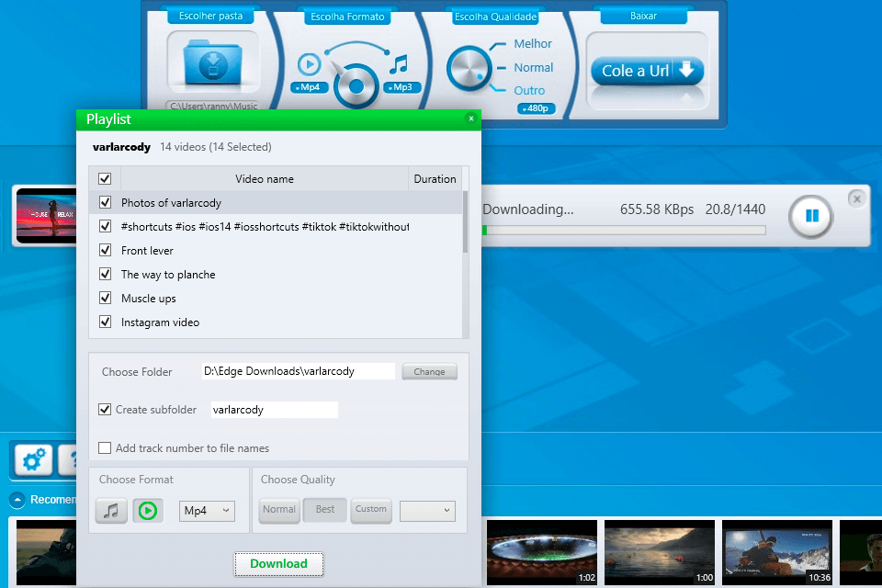Uncheck the Instagram video checkbox
This screenshot has width=882, height=588.
click(105, 322)
